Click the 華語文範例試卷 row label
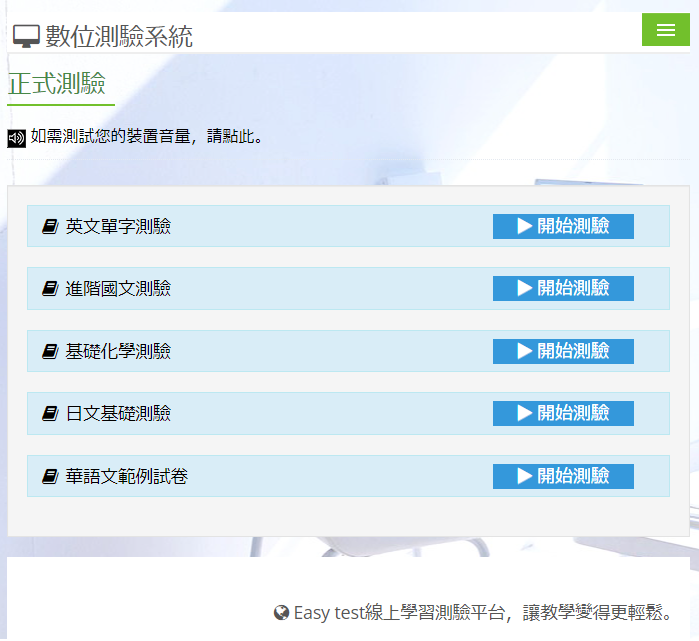The image size is (699, 641). tap(126, 477)
